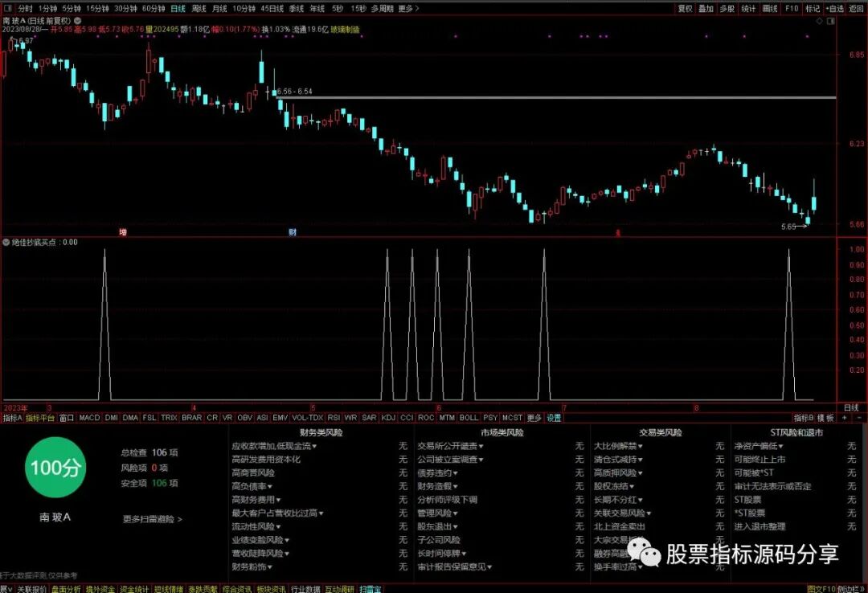Open 更多 timeframe list at top bar
This screenshot has width=868, height=593.
pos(408,9)
